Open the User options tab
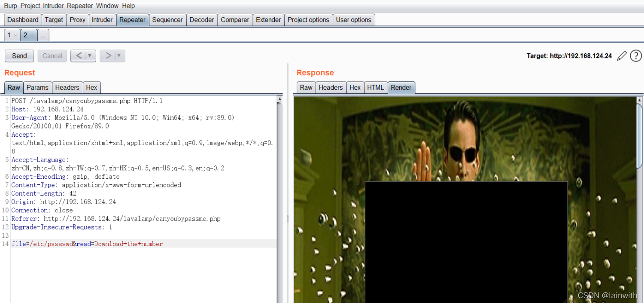 354,20
